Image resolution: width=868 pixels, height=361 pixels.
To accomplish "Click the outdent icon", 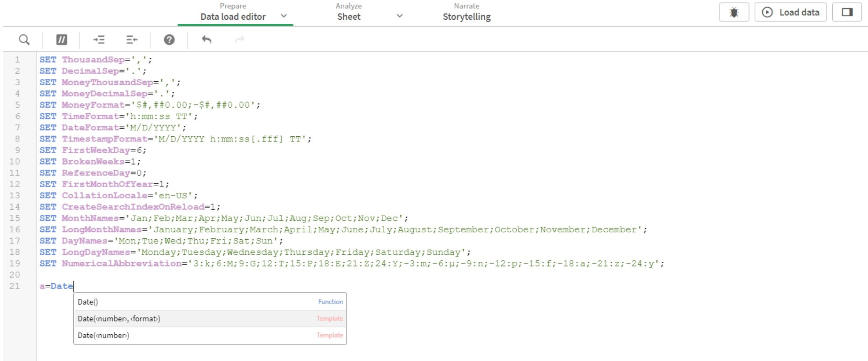I will [x=132, y=40].
